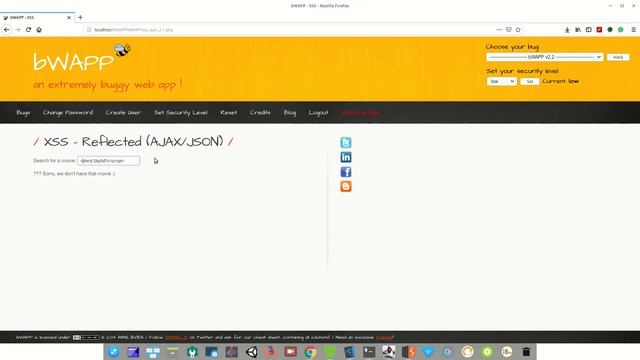Click the red extension icon in toolbar
This screenshot has width=640, height=360.
click(x=599, y=30)
